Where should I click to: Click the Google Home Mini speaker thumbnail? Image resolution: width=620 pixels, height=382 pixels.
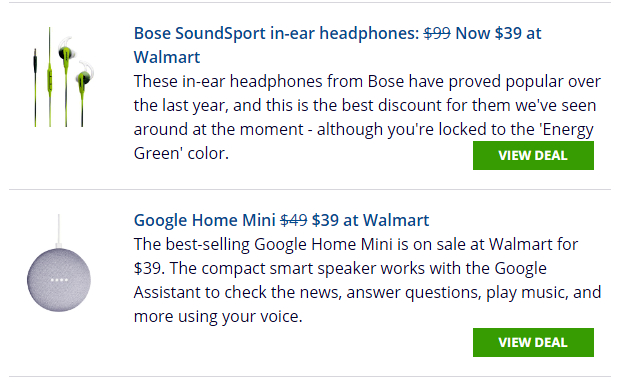59,263
